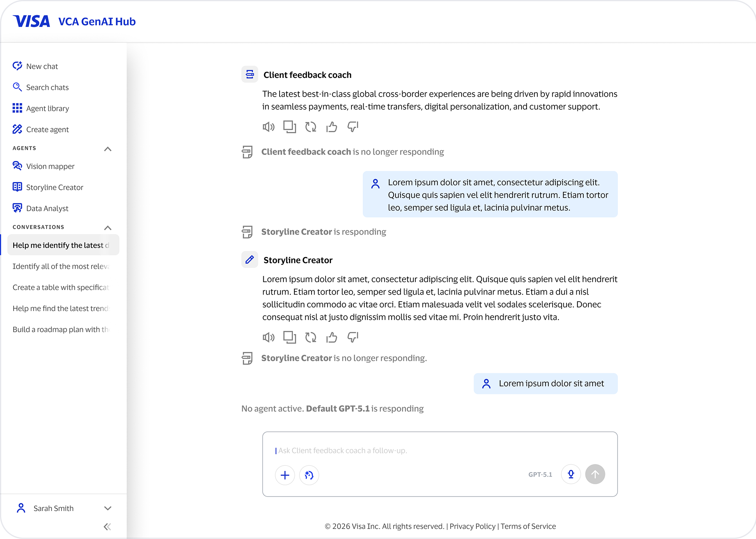
Task: Copy the Client feedback coach reply
Action: tap(290, 127)
